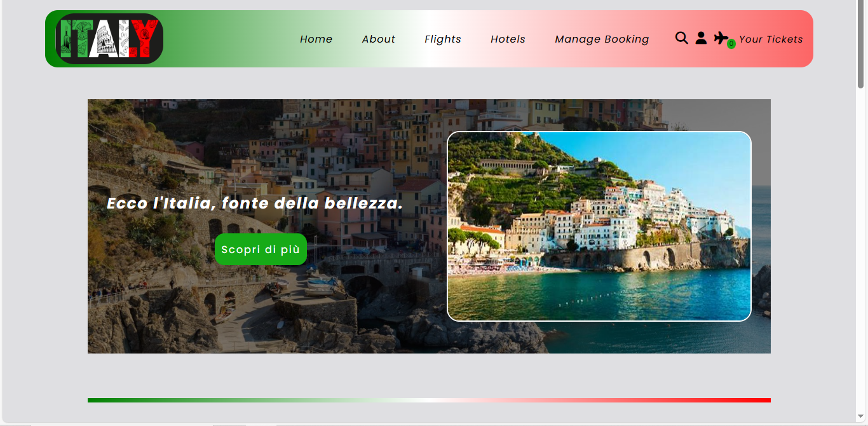Select Hotels in the navigation bar

(x=508, y=39)
